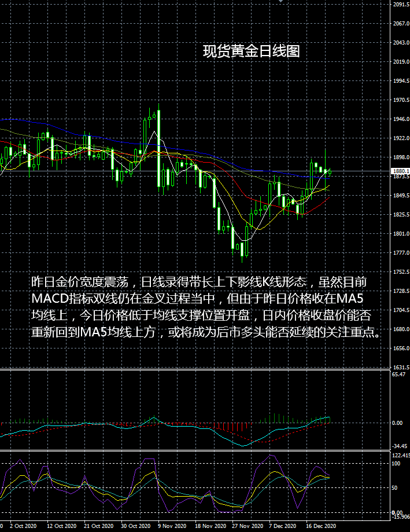This screenshot has height=532, width=410.
Task: Select the 9 Nov 2020 date label
Action: pyautogui.click(x=172, y=526)
